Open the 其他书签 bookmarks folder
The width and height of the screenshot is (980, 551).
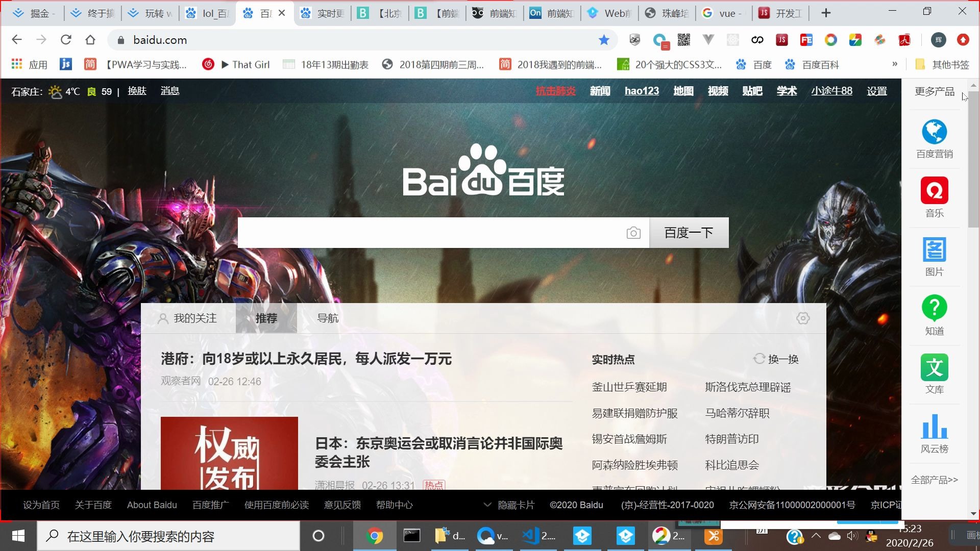(942, 64)
